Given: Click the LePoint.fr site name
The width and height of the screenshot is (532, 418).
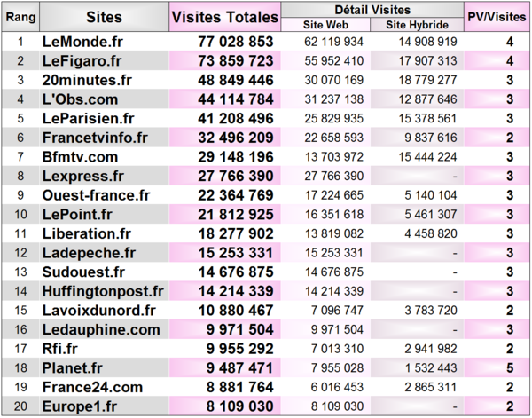Looking at the screenshot, I should coord(77,215).
